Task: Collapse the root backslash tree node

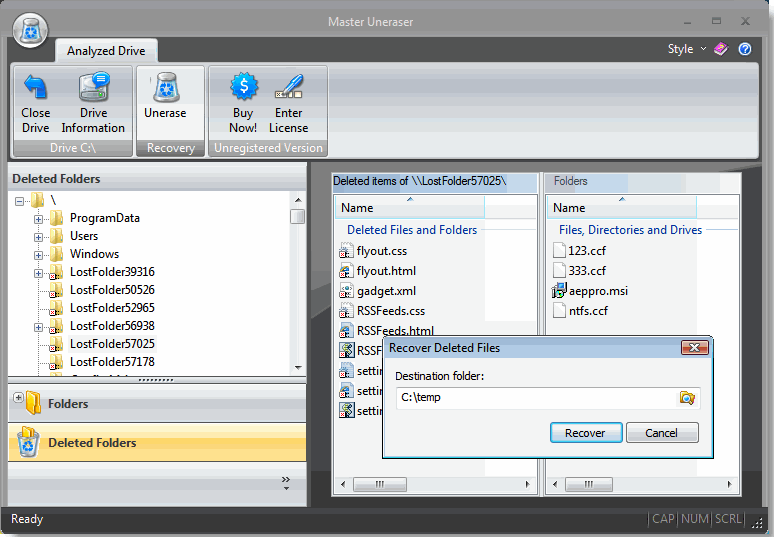Action: (19, 201)
